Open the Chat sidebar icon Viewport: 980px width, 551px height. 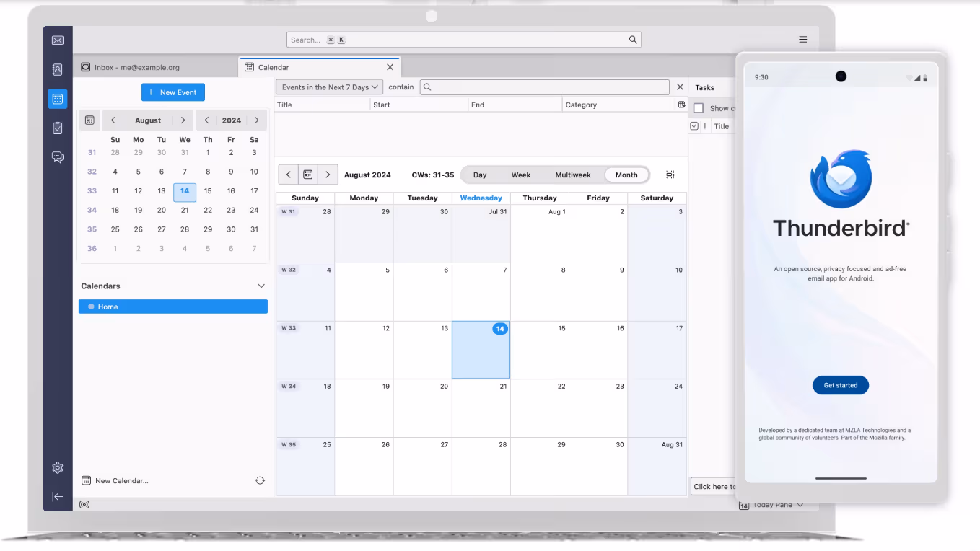[x=58, y=157]
